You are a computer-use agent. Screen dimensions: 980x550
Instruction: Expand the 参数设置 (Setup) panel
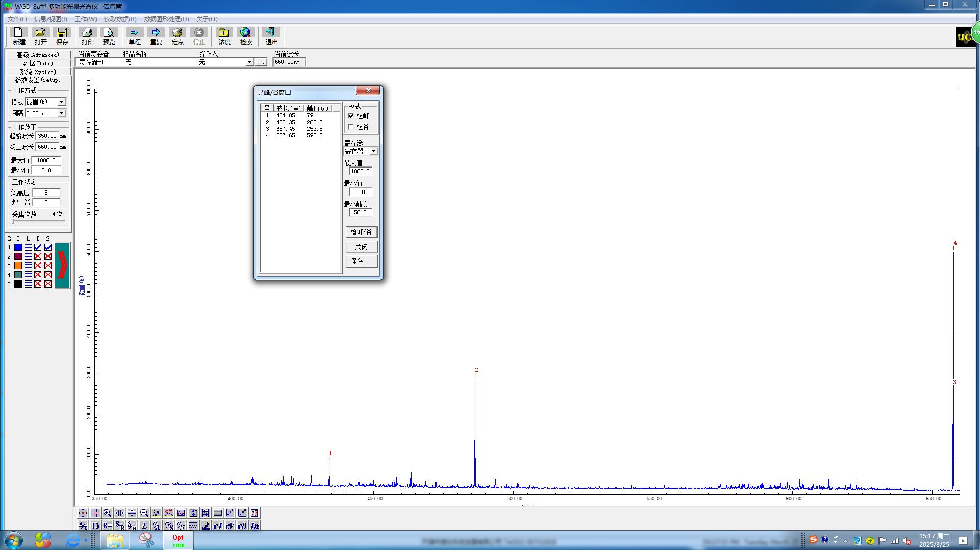click(x=37, y=80)
